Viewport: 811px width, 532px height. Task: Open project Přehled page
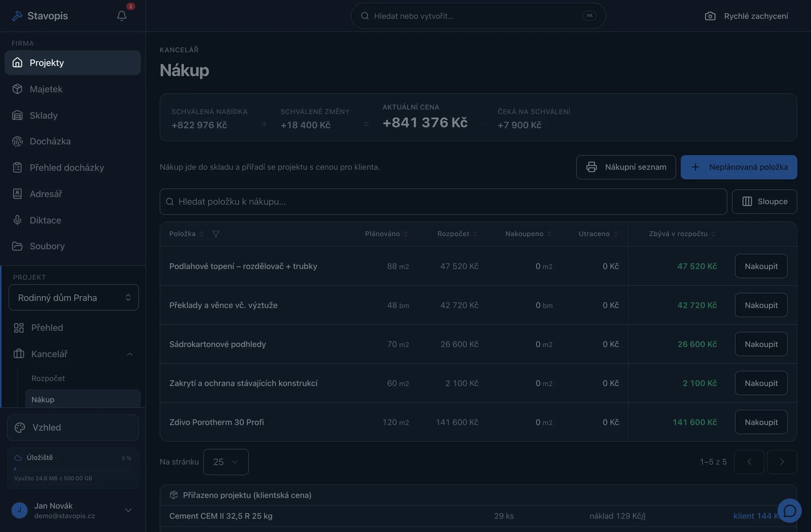coord(73,328)
